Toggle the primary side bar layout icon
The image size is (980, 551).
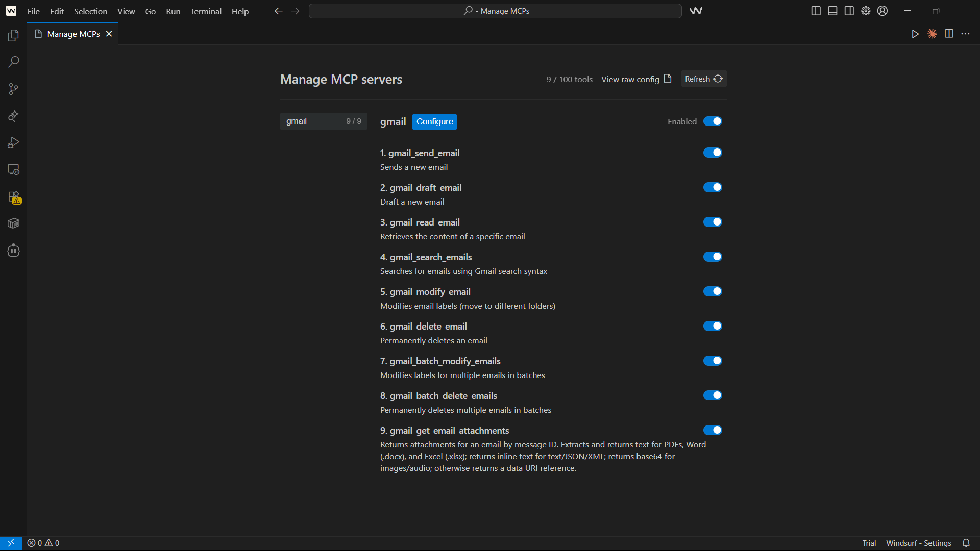click(x=816, y=11)
